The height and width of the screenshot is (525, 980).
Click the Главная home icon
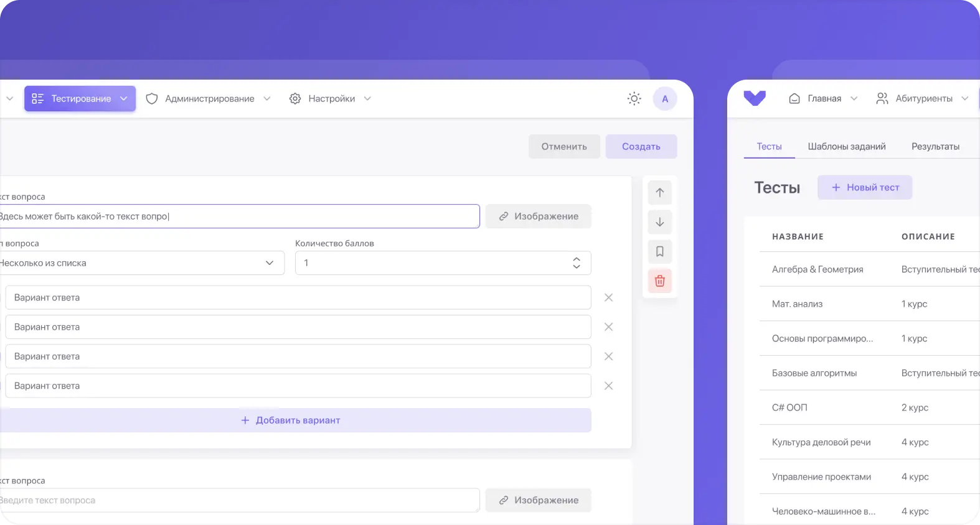point(794,98)
